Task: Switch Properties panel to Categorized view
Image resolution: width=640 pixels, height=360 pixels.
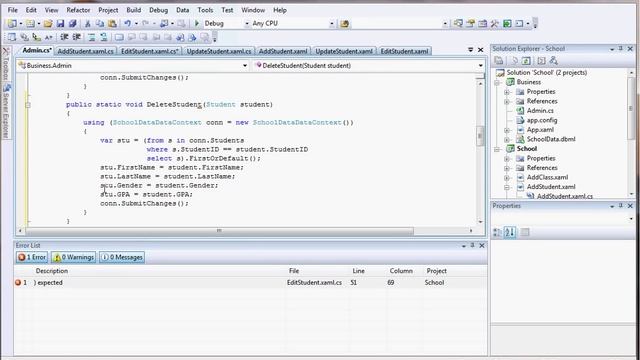Action: pos(498,232)
